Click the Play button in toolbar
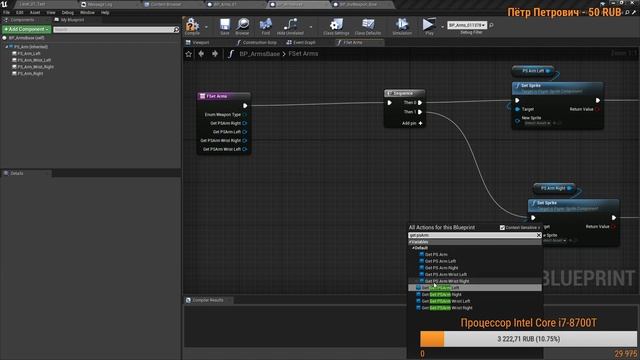 (428, 24)
